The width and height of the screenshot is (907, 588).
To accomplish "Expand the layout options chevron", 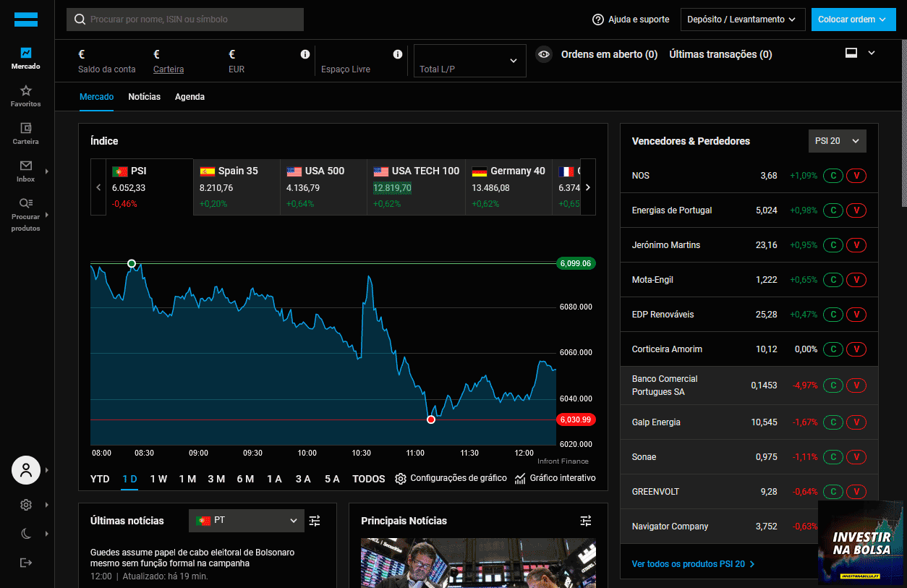I will coord(872,53).
